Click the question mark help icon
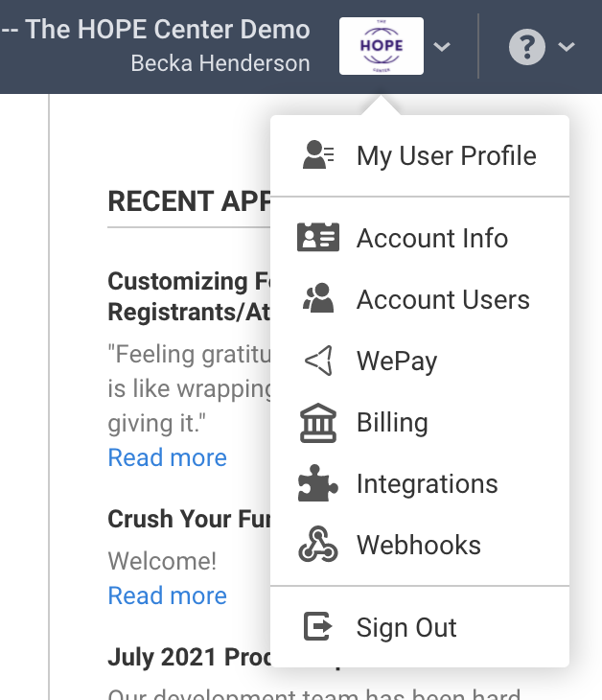This screenshot has height=700, width=602. click(x=526, y=47)
